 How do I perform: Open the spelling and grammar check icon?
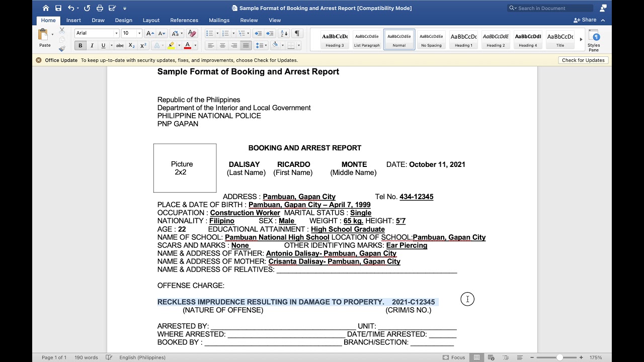point(109,357)
